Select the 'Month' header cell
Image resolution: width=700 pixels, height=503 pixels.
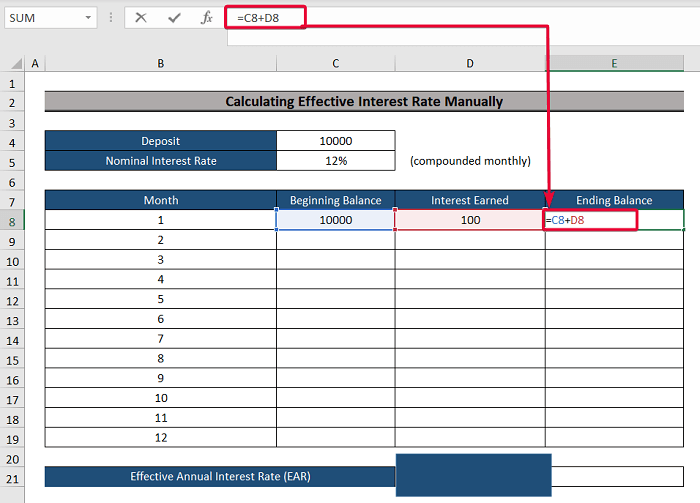pyautogui.click(x=161, y=200)
